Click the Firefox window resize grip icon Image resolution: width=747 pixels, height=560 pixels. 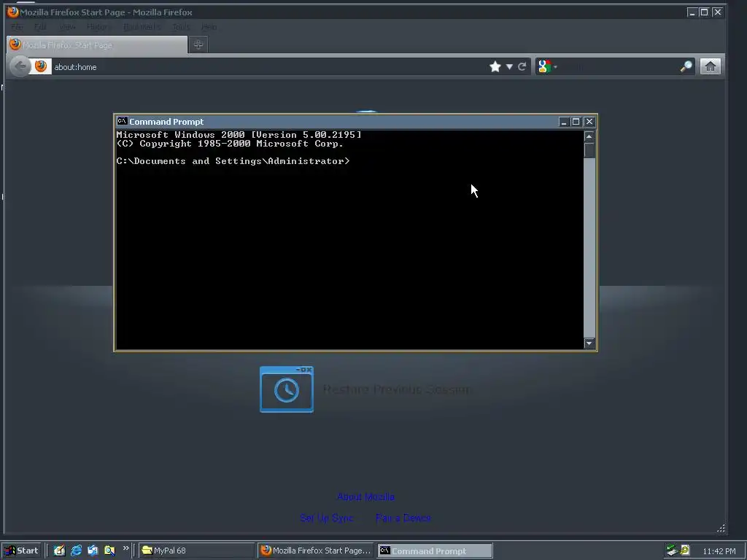click(x=721, y=528)
